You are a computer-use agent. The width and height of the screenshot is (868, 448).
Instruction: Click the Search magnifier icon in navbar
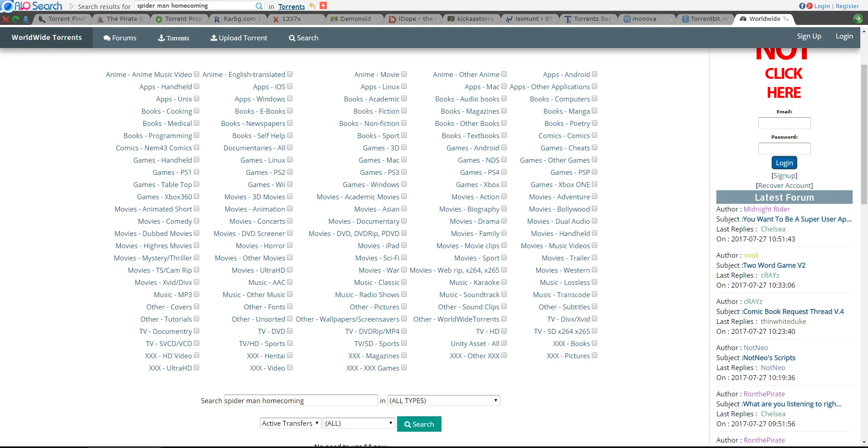click(x=292, y=38)
